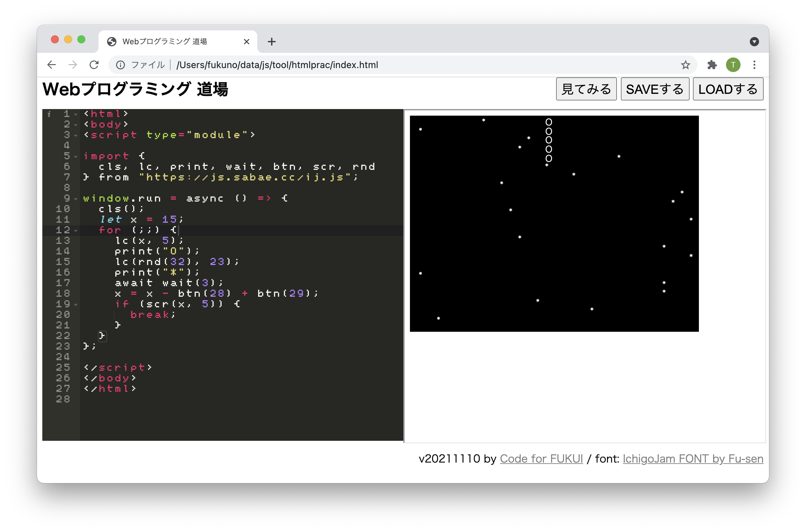
Task: Close the Webプログラミング 道場 tab
Action: pyautogui.click(x=247, y=42)
